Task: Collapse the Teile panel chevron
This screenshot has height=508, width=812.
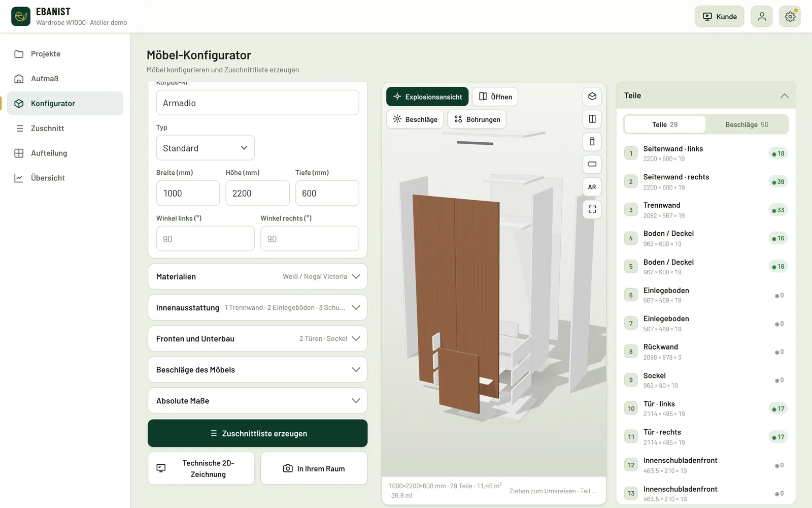Action: (x=785, y=96)
